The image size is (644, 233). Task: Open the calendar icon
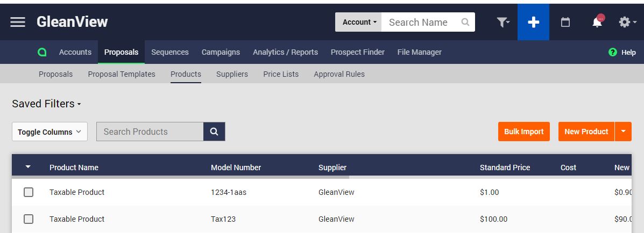[565, 22]
